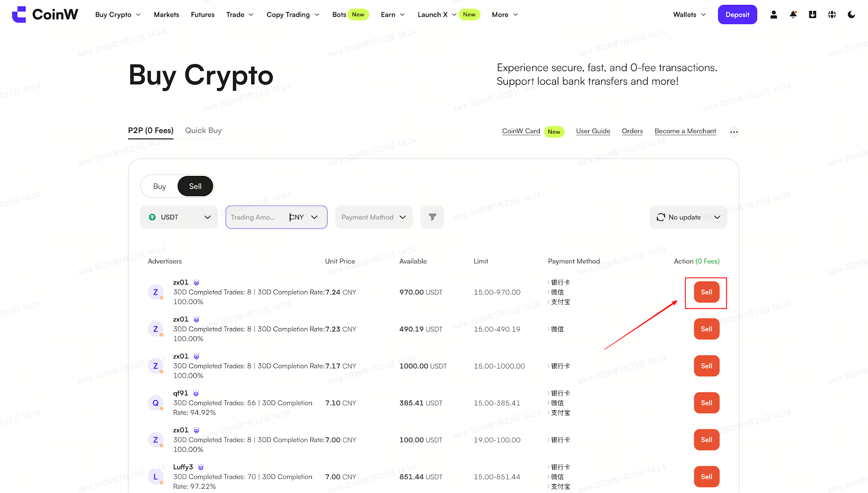Open the language globe icon
The image size is (868, 493).
click(832, 15)
